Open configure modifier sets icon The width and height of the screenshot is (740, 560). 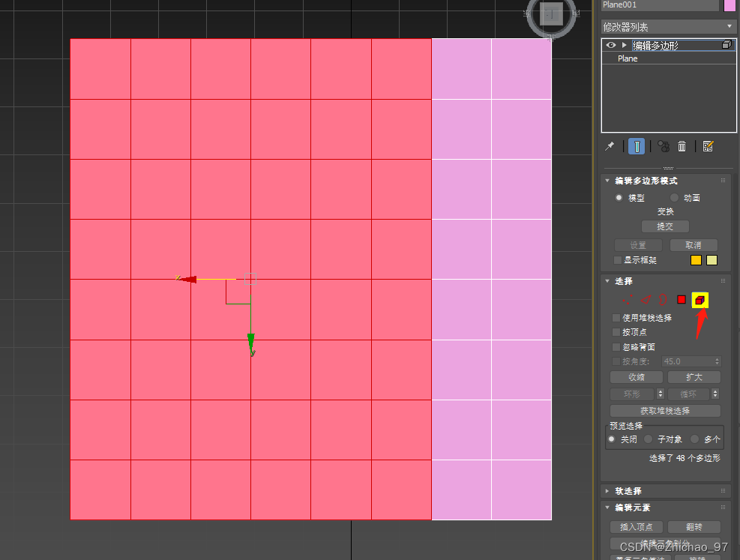coord(708,146)
